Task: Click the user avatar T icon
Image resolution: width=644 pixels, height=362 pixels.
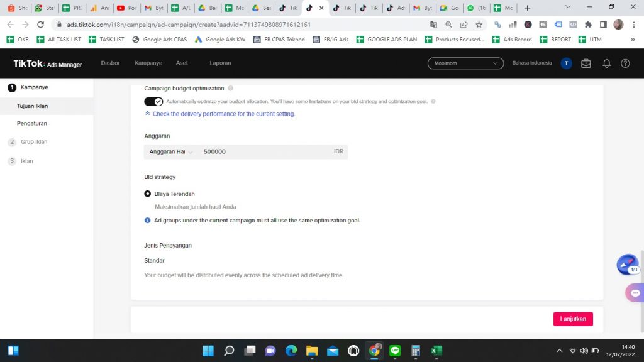Action: 566,63
